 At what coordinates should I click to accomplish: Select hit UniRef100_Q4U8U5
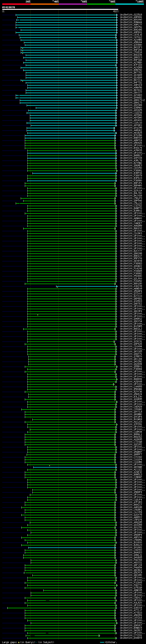point(131,557)
